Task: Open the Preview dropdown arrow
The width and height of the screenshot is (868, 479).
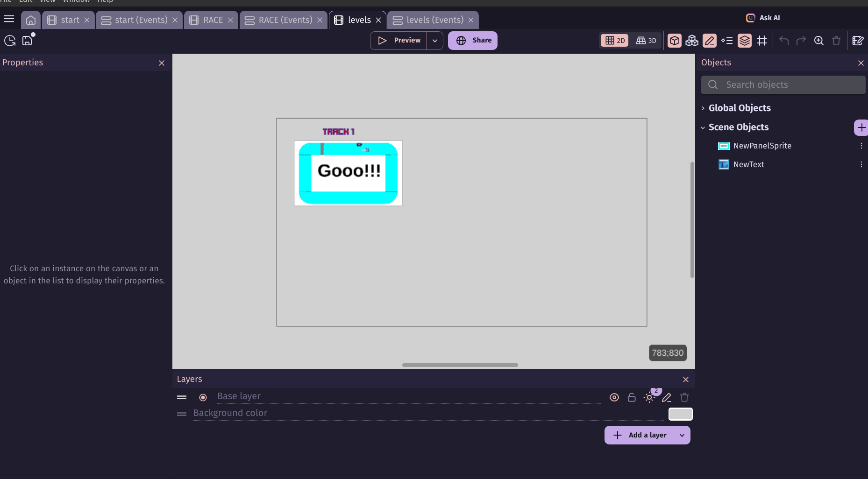Action: [435, 41]
